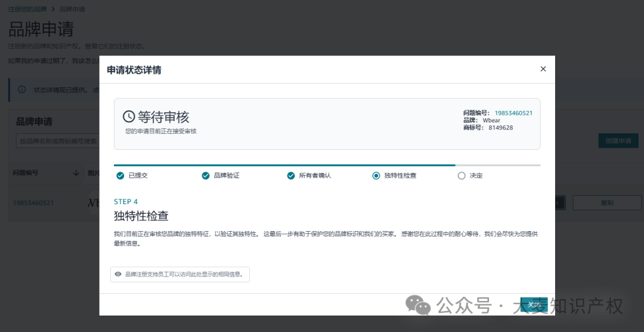Click 品牌申请 breadcrumb text
Viewport: 644px width, 332px height.
coord(72,8)
